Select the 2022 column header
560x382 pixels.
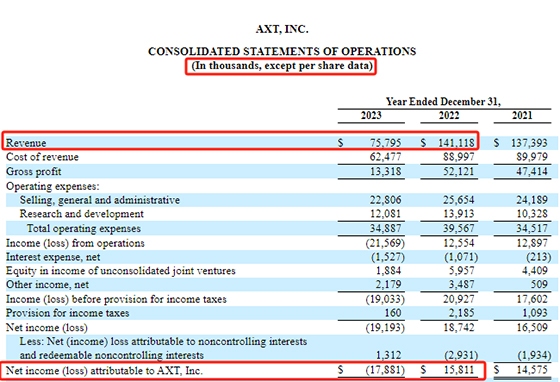tap(449, 115)
